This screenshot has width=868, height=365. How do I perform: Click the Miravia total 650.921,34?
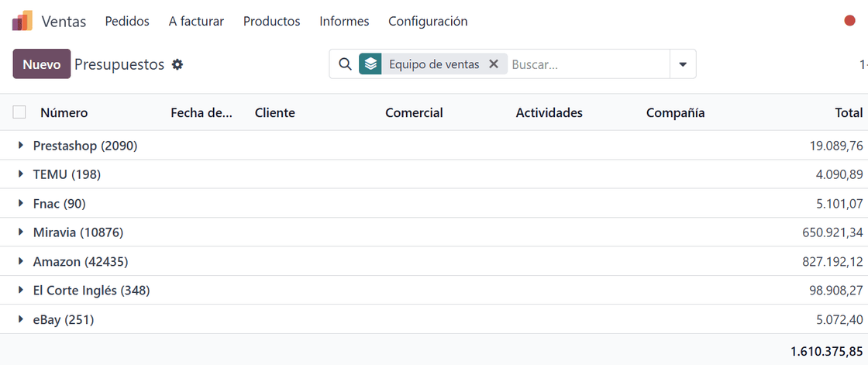832,232
